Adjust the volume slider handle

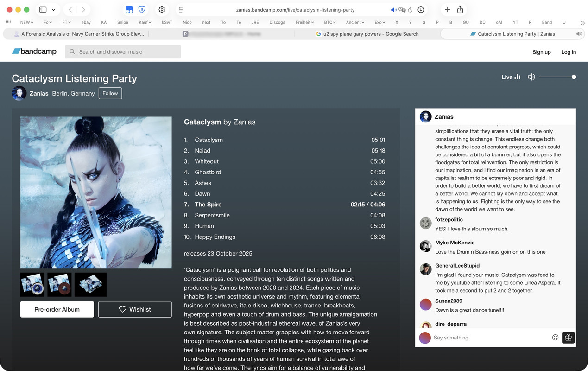click(x=574, y=77)
